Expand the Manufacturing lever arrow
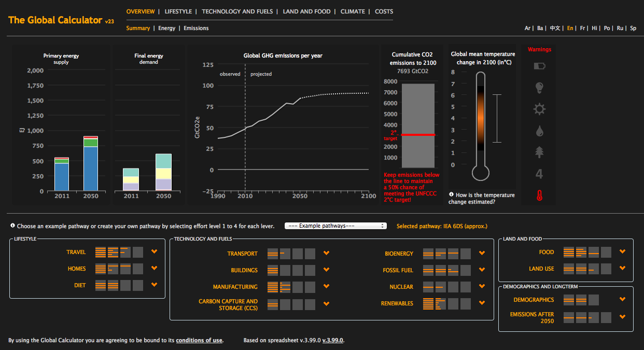Screen dimensions: 644x350 [x=326, y=287]
